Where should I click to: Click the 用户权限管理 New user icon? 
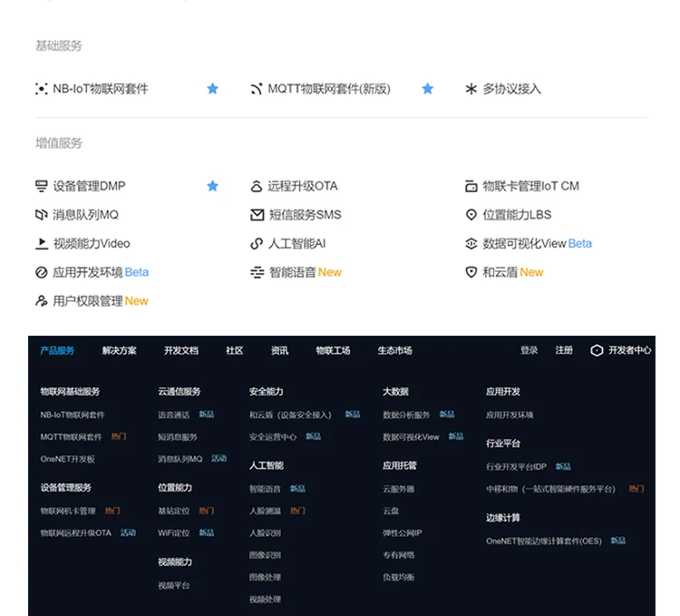[41, 301]
